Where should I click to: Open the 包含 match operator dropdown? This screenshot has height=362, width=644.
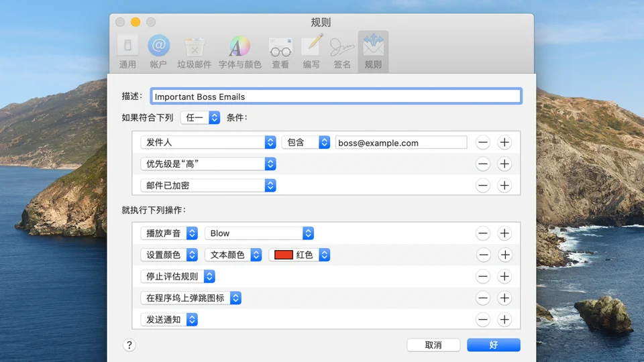point(306,142)
